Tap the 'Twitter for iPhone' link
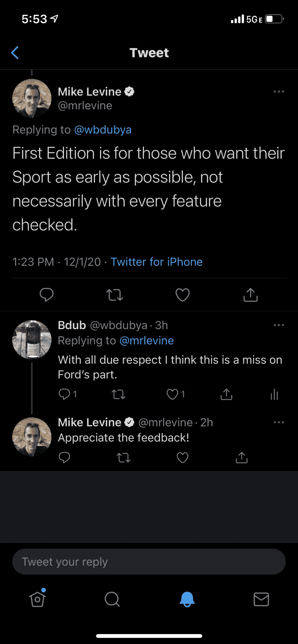This screenshot has width=298, height=644. coord(156,262)
